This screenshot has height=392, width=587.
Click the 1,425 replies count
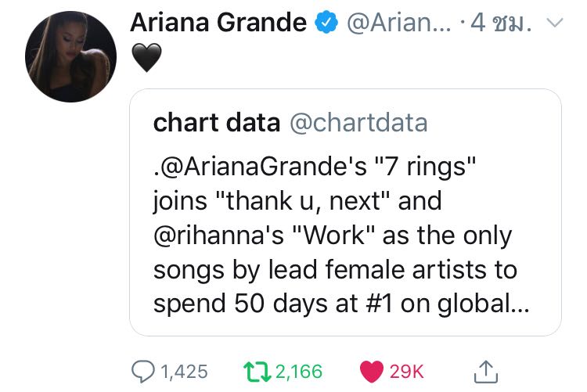[184, 372]
